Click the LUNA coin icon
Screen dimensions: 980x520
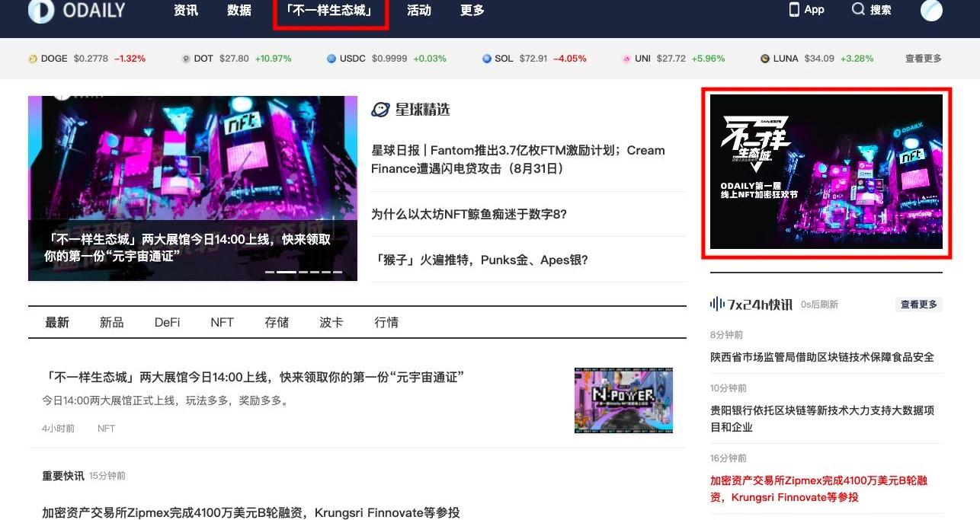coord(765,59)
